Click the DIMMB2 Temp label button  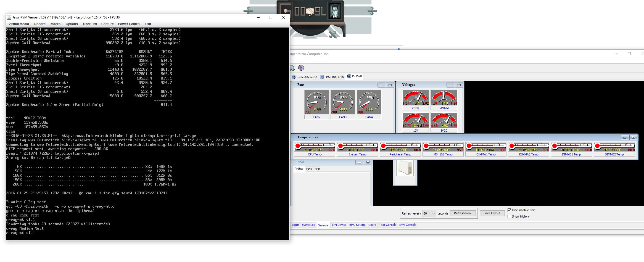click(614, 155)
